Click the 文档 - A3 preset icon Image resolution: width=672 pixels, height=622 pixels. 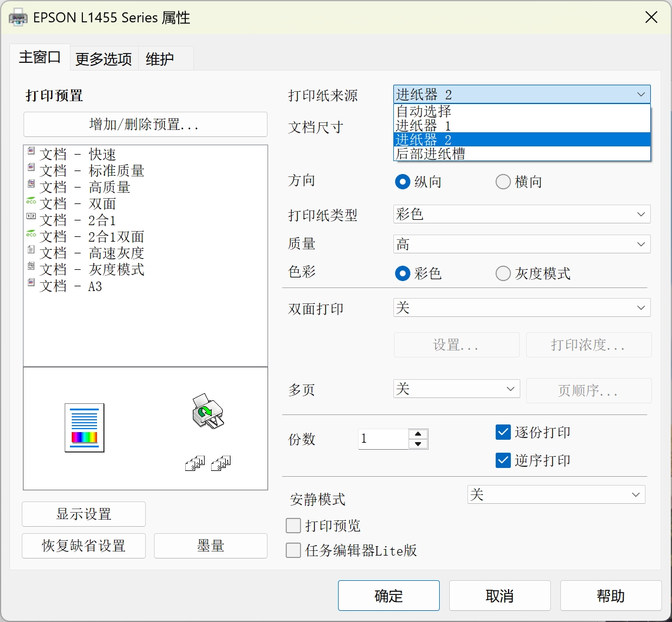pos(31,283)
